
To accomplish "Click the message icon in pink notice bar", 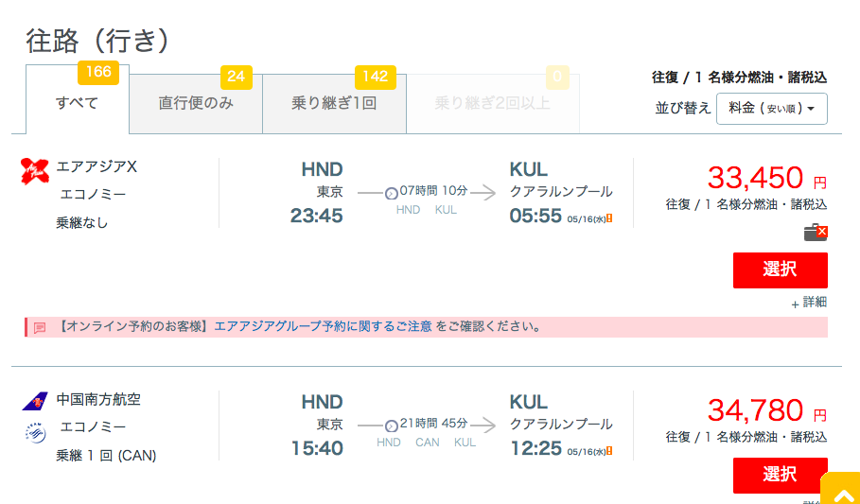I will [40, 328].
